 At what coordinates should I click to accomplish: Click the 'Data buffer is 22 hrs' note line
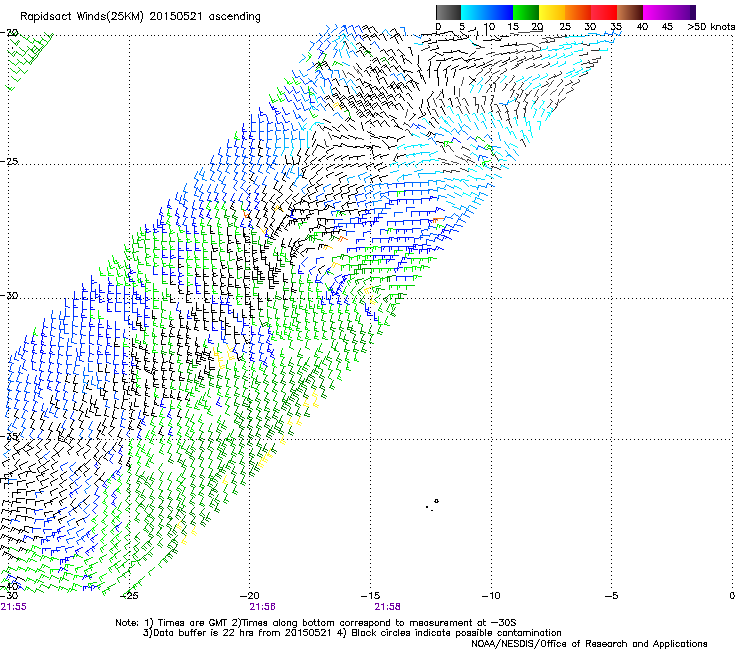352,633
